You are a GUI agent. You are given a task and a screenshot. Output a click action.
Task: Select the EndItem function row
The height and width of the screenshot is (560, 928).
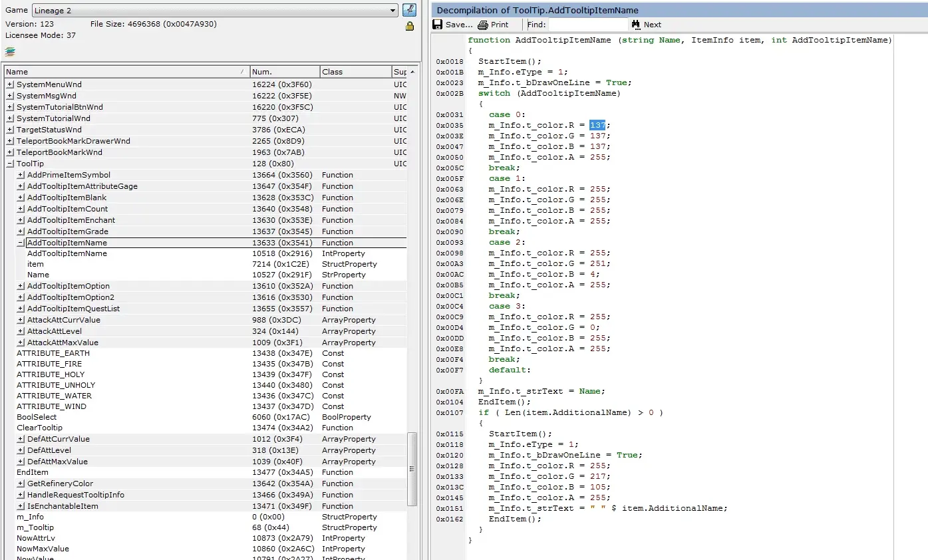click(x=206, y=472)
